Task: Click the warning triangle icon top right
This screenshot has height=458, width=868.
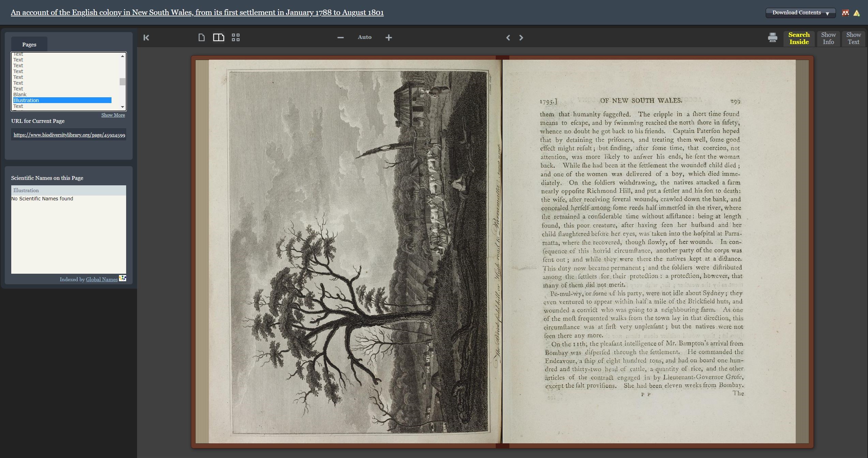Action: click(x=857, y=13)
